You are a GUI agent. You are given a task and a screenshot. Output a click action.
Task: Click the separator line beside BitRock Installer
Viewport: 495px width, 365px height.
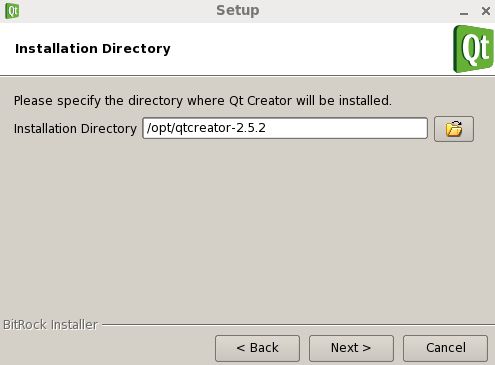(x=298, y=324)
